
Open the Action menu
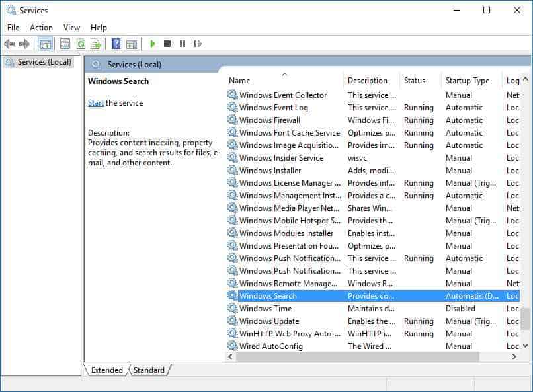[41, 28]
